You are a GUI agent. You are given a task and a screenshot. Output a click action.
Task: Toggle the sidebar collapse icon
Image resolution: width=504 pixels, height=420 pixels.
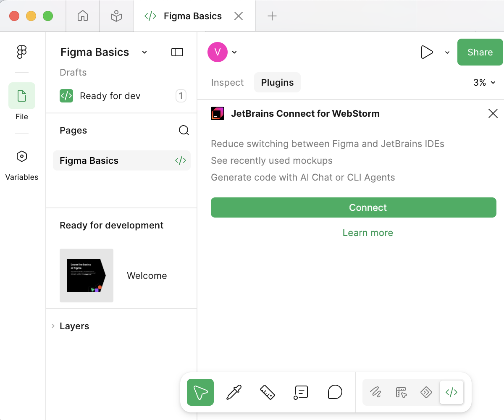point(177,52)
